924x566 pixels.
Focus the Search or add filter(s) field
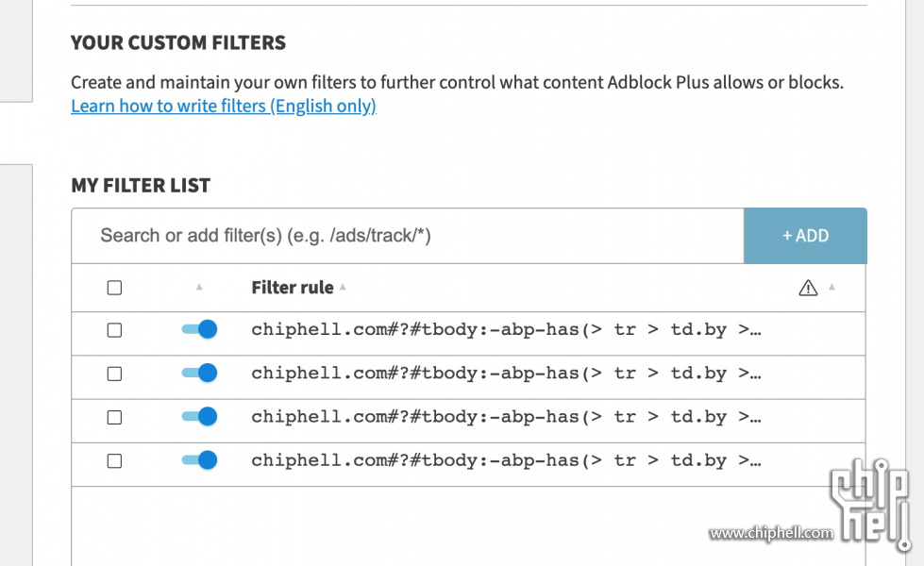point(408,236)
